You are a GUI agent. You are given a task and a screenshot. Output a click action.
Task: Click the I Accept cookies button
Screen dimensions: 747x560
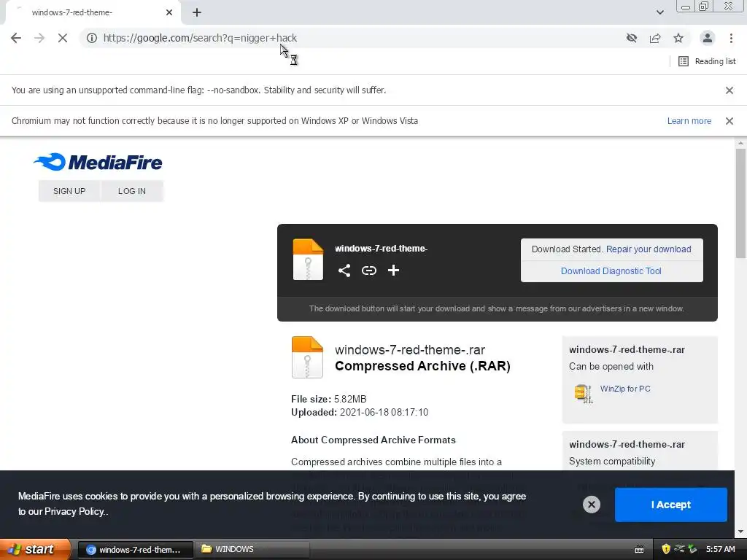671,505
